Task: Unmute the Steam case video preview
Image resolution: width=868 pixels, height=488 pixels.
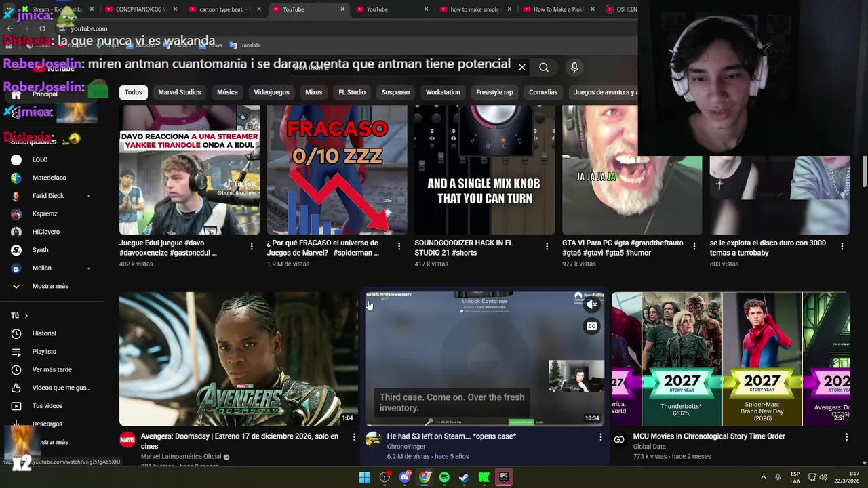Action: tap(592, 304)
